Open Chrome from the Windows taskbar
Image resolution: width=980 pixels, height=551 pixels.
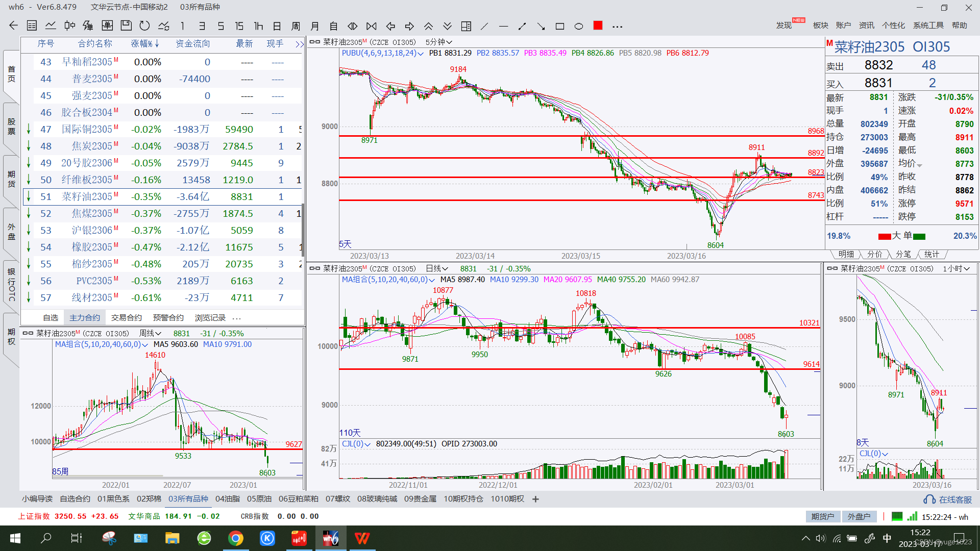[x=235, y=538]
